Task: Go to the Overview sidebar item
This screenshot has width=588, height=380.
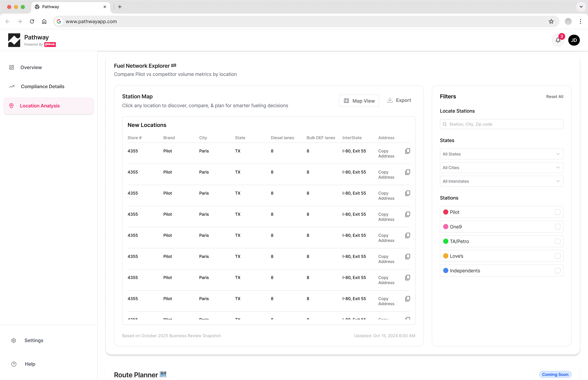Action: (x=31, y=67)
